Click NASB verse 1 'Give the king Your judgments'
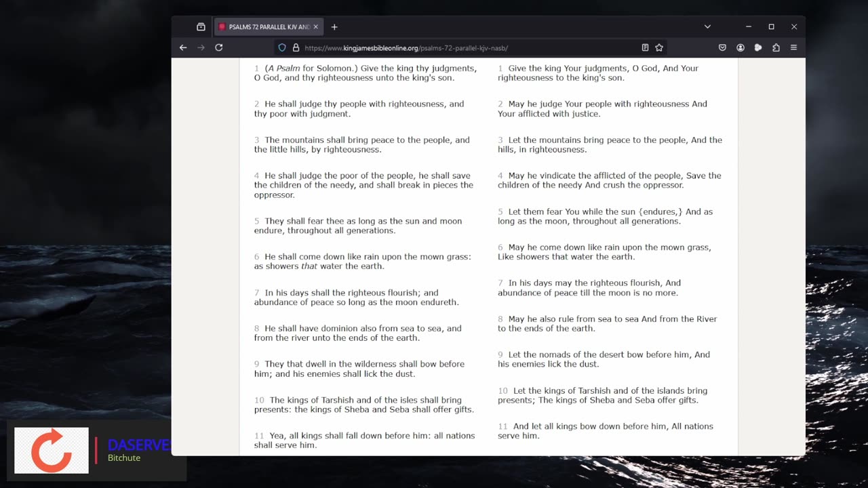 (598, 73)
